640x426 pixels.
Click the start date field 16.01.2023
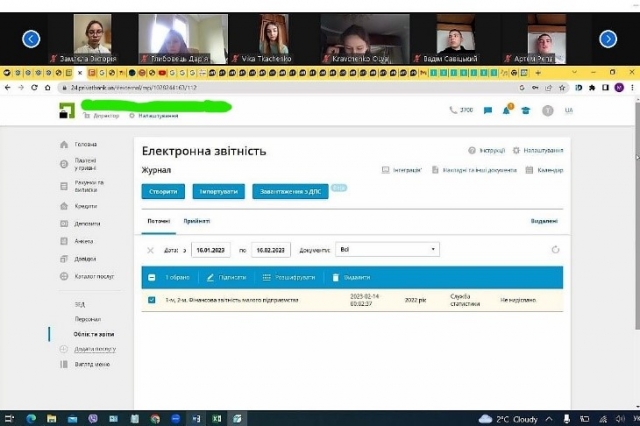[211, 250]
